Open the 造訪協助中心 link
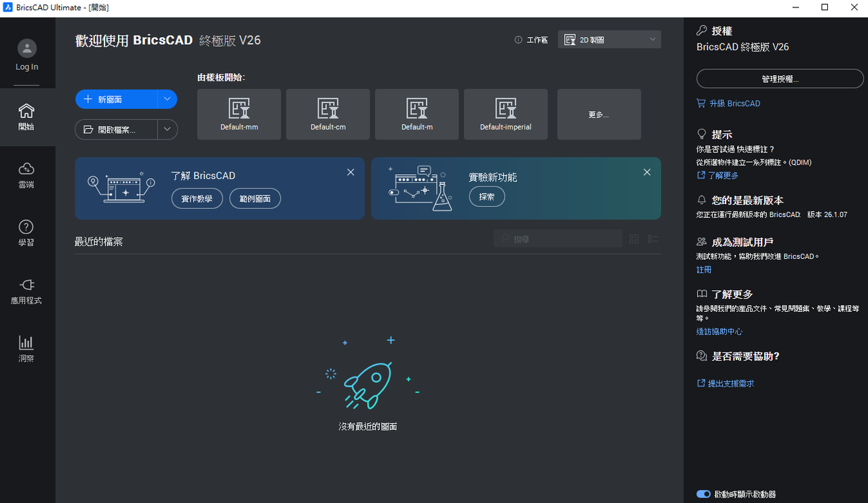The width and height of the screenshot is (868, 503). point(719,331)
